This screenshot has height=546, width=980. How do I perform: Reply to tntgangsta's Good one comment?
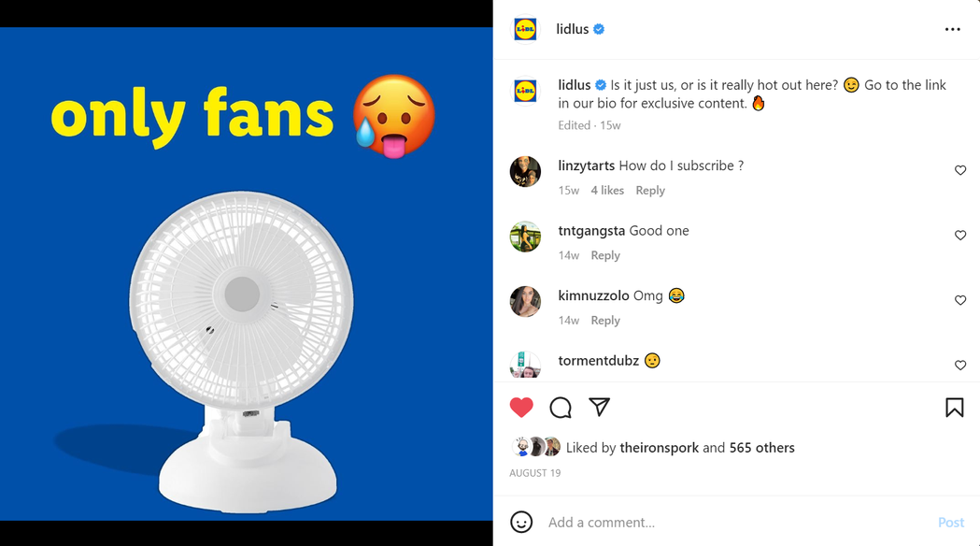pyautogui.click(x=605, y=255)
